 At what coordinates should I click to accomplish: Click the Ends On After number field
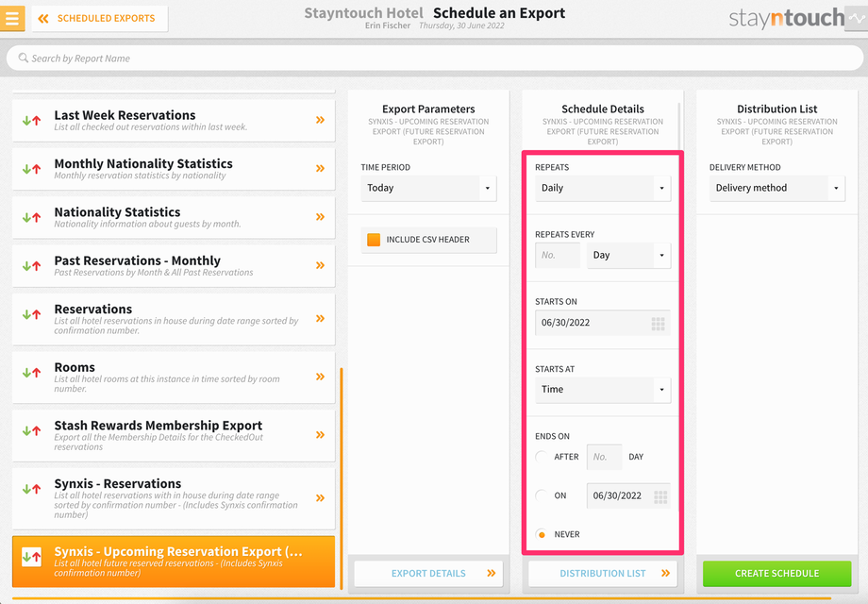[604, 458]
